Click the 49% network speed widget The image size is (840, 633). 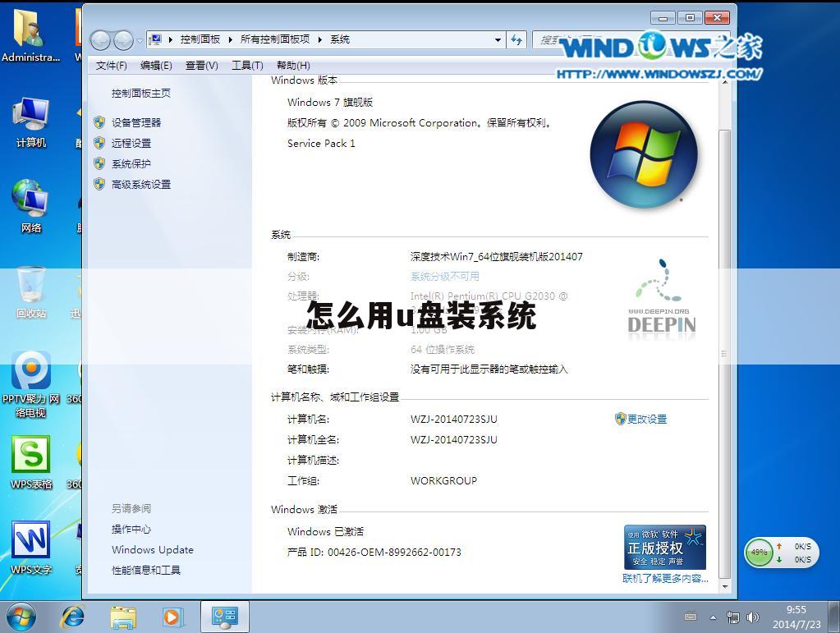point(782,553)
